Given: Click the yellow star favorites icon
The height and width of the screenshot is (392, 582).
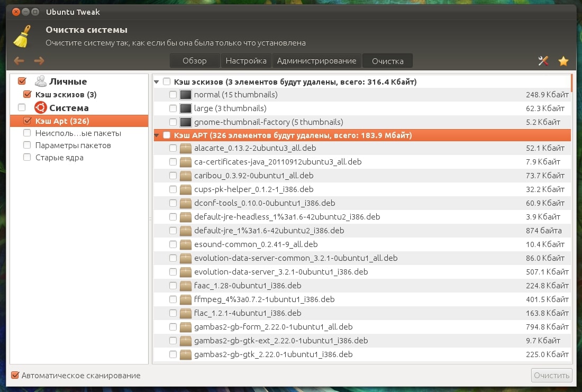Looking at the screenshot, I should (563, 60).
